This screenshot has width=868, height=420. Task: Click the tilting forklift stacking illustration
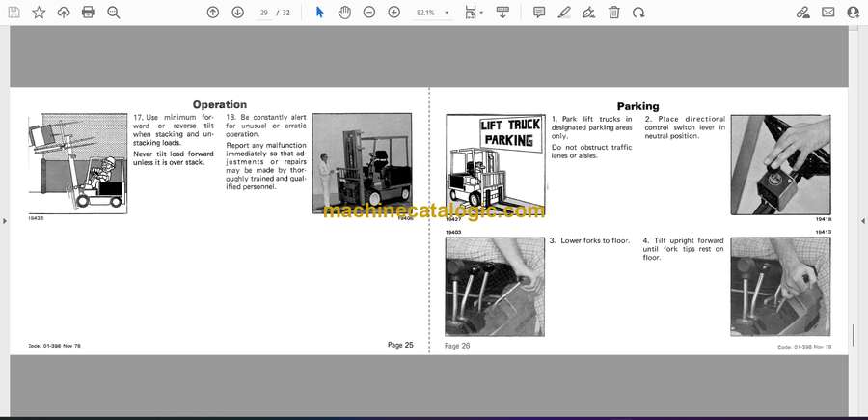(77, 163)
